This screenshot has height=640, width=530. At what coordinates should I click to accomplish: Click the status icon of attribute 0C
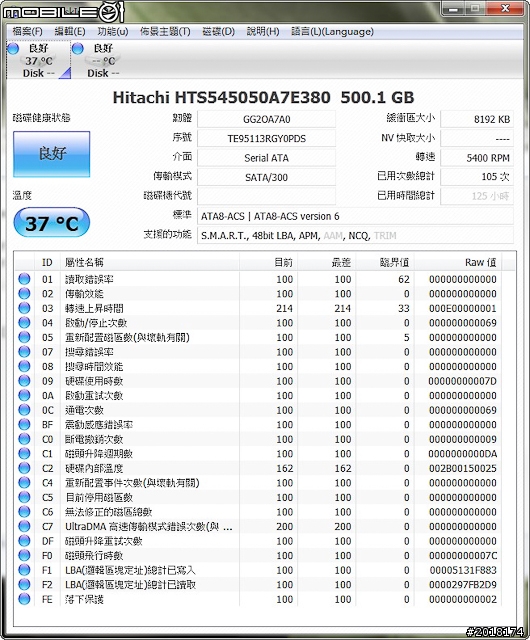pos(24,410)
